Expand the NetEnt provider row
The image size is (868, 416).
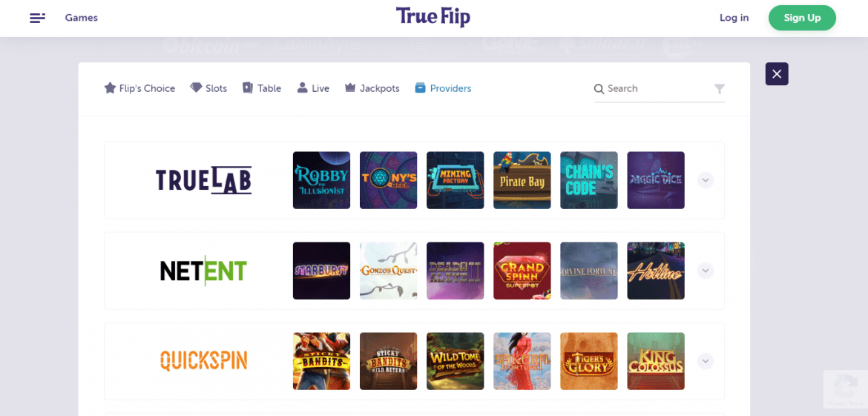pyautogui.click(x=706, y=271)
